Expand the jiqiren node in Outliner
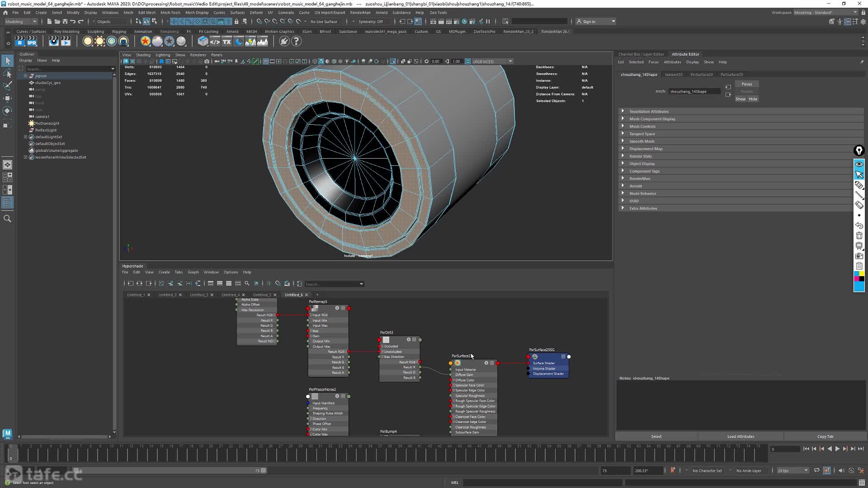The image size is (868, 488). coord(26,76)
